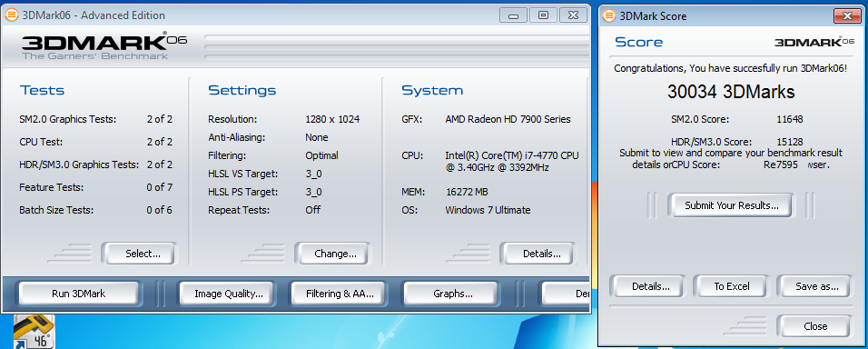Click the HLSL PS Target value 3_0

click(x=313, y=193)
